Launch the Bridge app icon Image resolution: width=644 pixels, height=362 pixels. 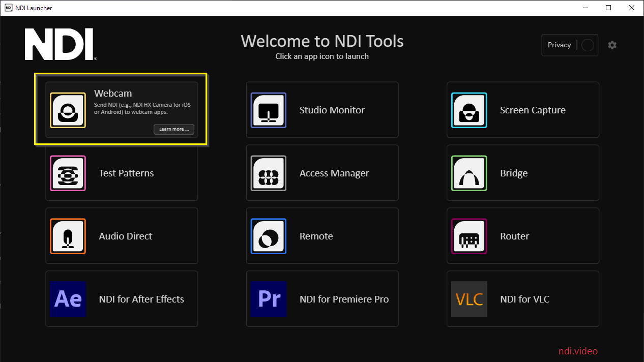(469, 173)
